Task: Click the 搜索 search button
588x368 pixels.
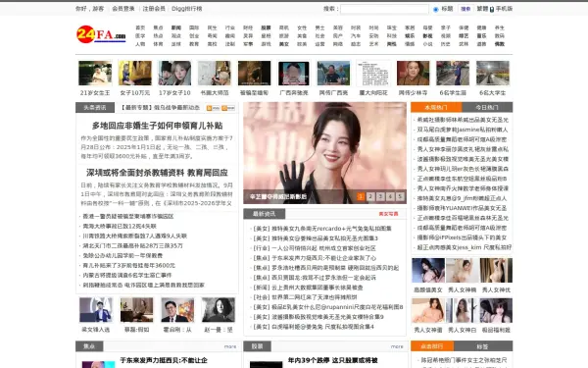Action: (x=465, y=9)
